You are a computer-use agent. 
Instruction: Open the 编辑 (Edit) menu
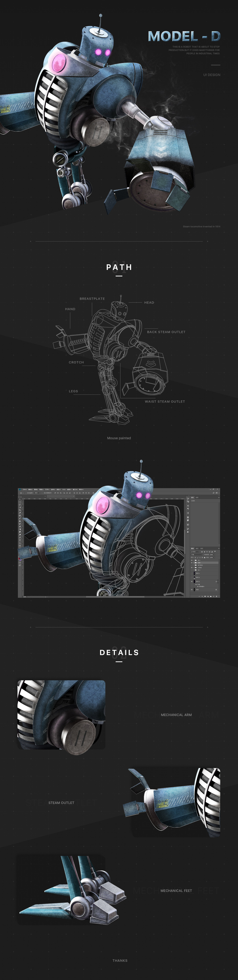(30, 490)
